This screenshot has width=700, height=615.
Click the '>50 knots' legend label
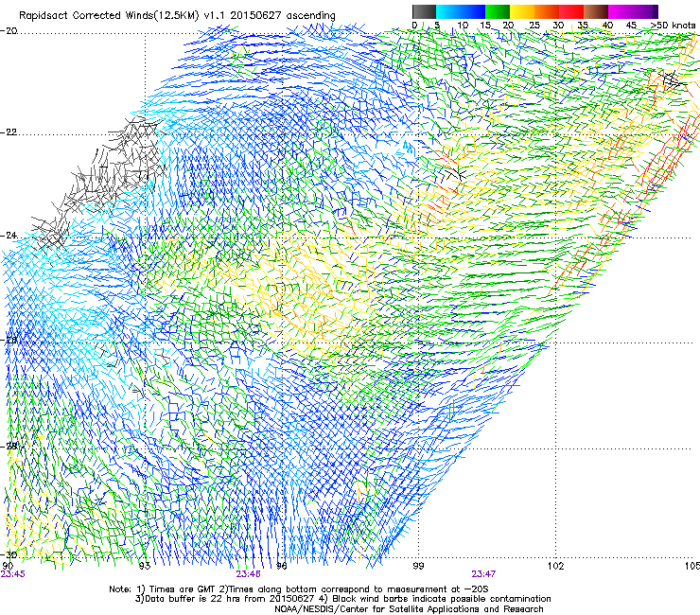tap(673, 26)
